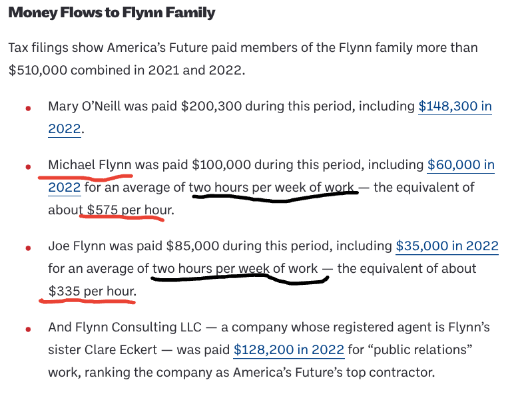Open the "$35,000 in 2022" link
532x394 pixels.
coord(447,246)
